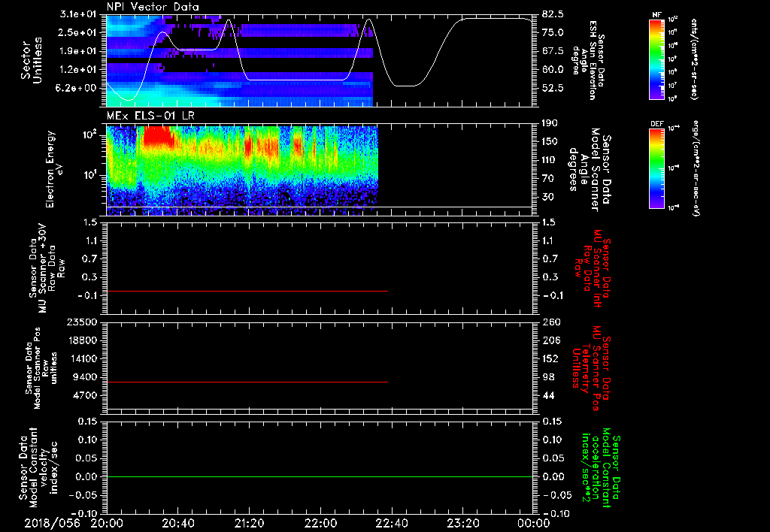The width and height of the screenshot is (770, 532).
Task: Click the 52.5 sun elevation tick
Action: tap(553, 88)
